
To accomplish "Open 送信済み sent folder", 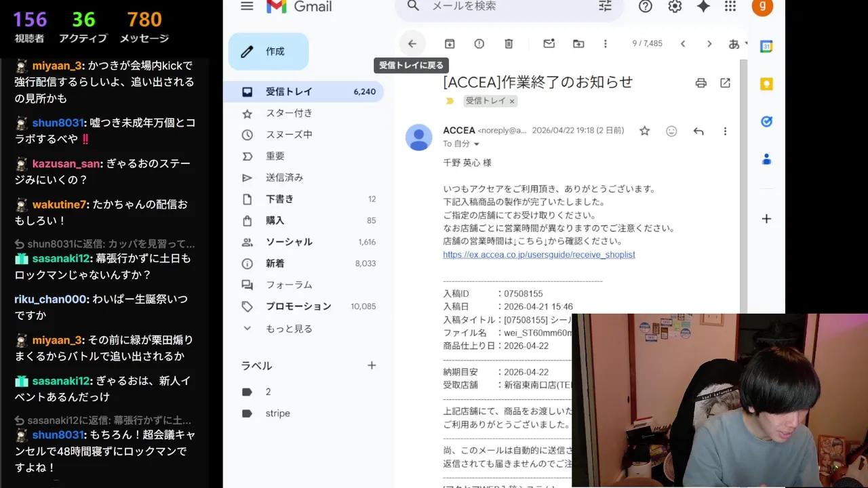I will pos(304,178).
